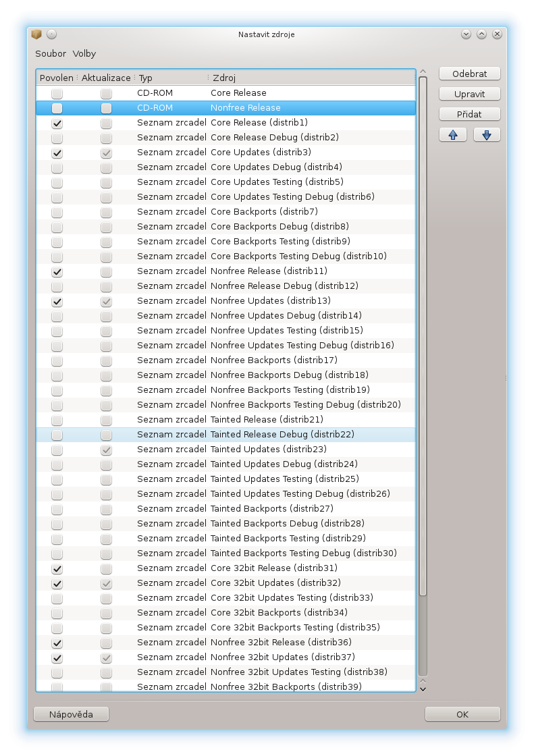Select the Nonfree Release CD-ROM row

(225, 108)
